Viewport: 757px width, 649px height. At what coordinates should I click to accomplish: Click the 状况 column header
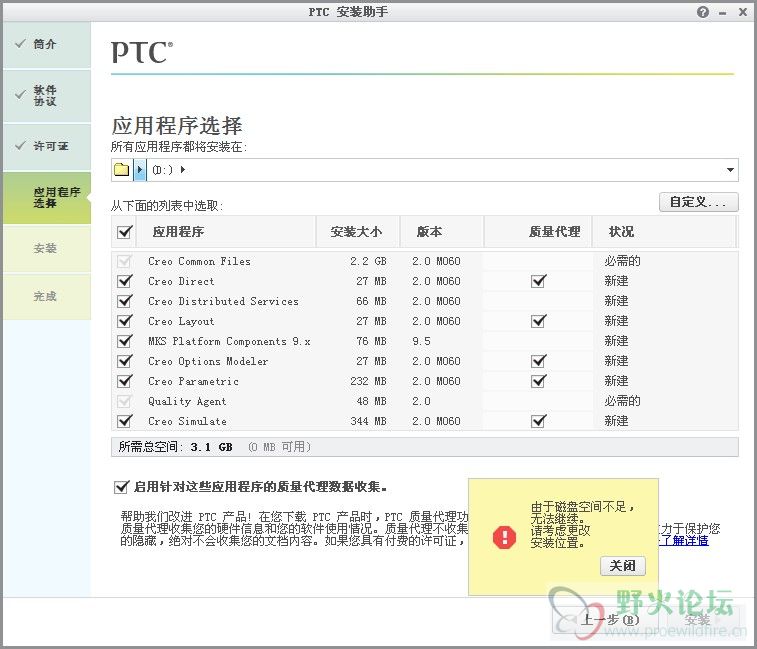coord(664,232)
